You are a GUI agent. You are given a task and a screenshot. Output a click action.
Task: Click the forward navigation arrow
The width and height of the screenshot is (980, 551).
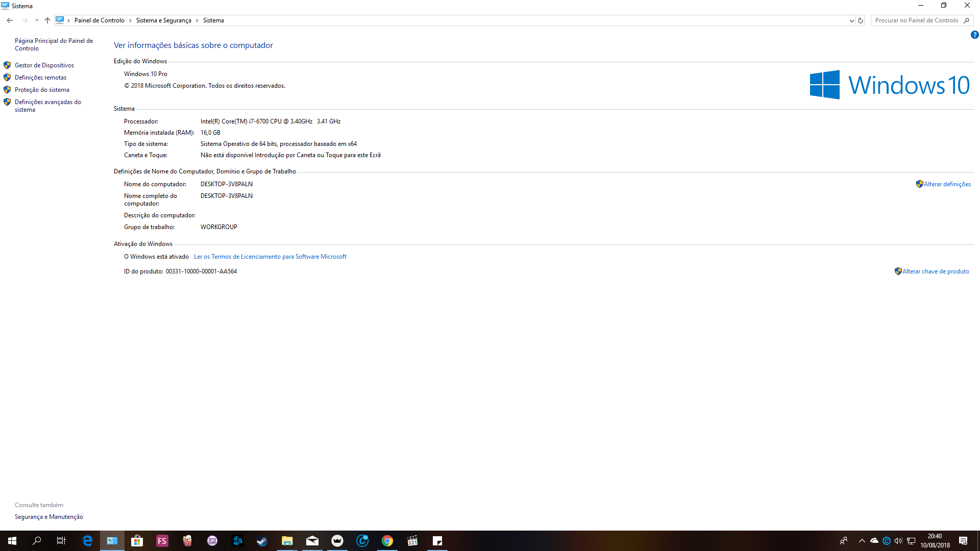[x=24, y=20]
